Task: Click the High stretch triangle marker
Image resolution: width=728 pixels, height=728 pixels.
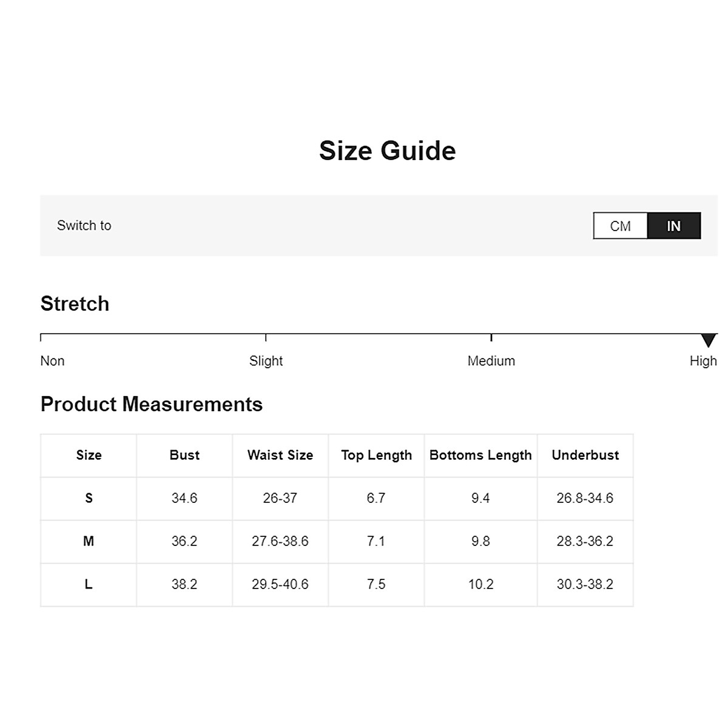Action: click(708, 340)
